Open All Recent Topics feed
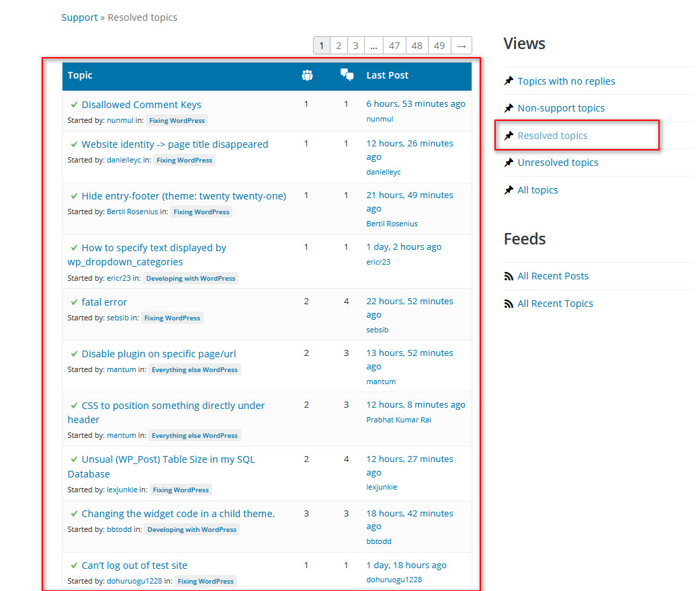700x591 pixels. (x=555, y=304)
